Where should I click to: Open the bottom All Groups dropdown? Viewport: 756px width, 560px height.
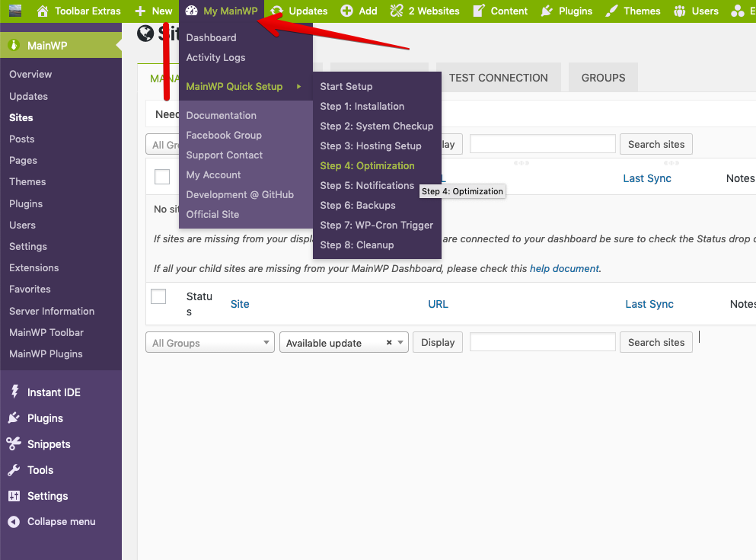(209, 342)
